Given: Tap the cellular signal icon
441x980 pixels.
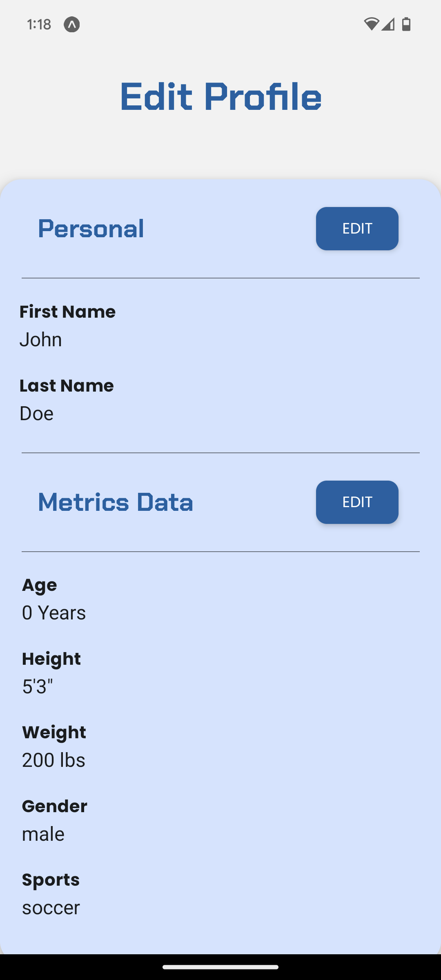Looking at the screenshot, I should pyautogui.click(x=388, y=24).
